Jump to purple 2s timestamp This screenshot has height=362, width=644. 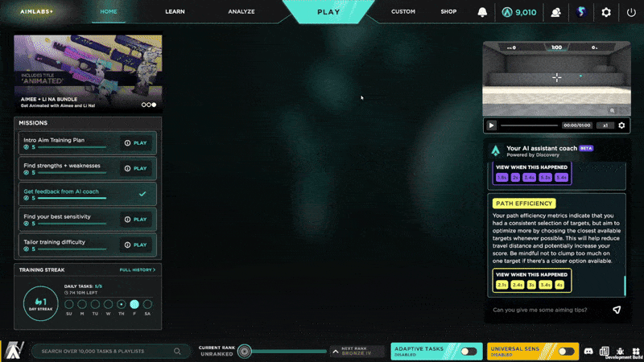[x=515, y=177]
